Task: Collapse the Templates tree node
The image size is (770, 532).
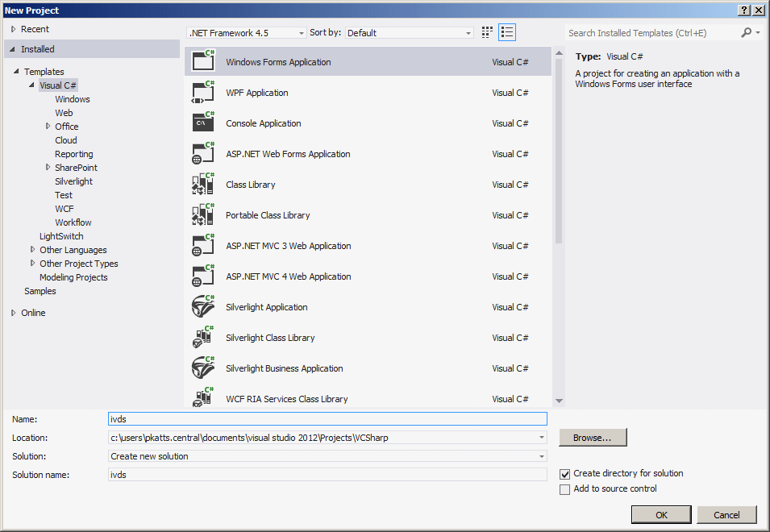Action: click(16, 71)
